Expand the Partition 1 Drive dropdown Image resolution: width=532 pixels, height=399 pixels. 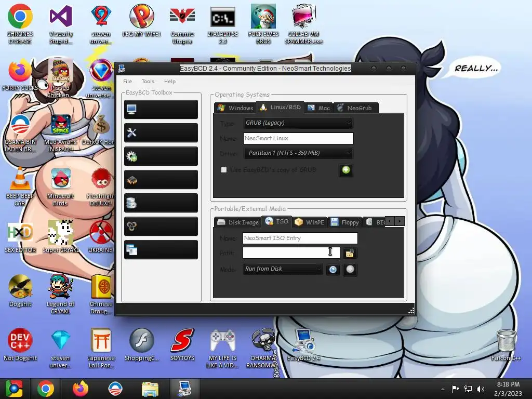[x=298, y=153]
